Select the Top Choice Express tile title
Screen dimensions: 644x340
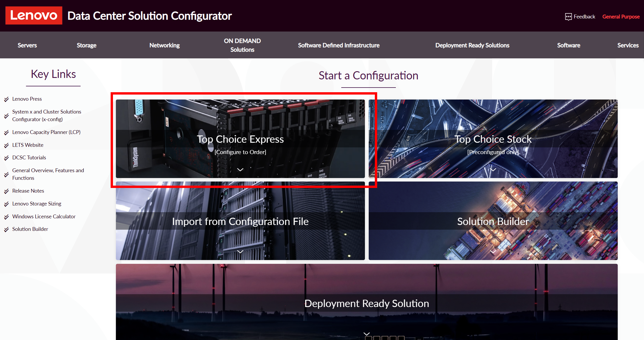click(x=240, y=139)
